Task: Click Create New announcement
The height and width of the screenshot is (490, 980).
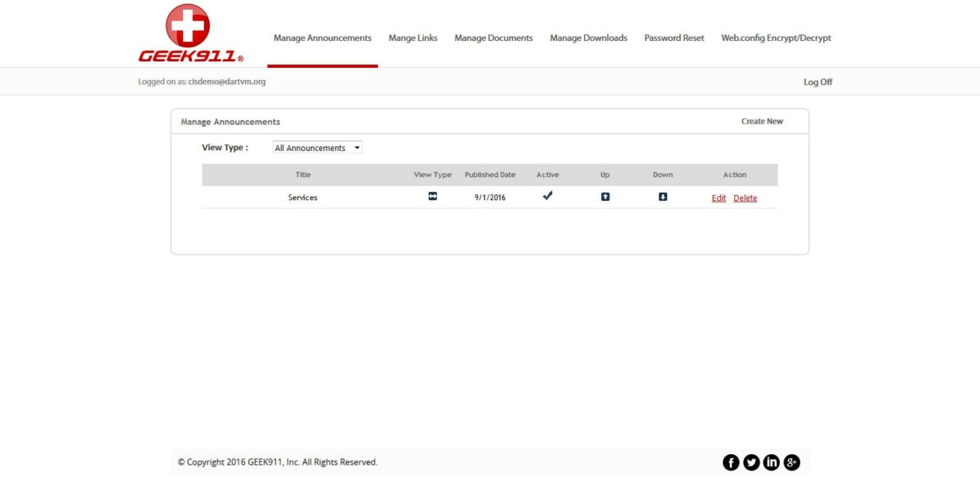Action: coord(762,121)
